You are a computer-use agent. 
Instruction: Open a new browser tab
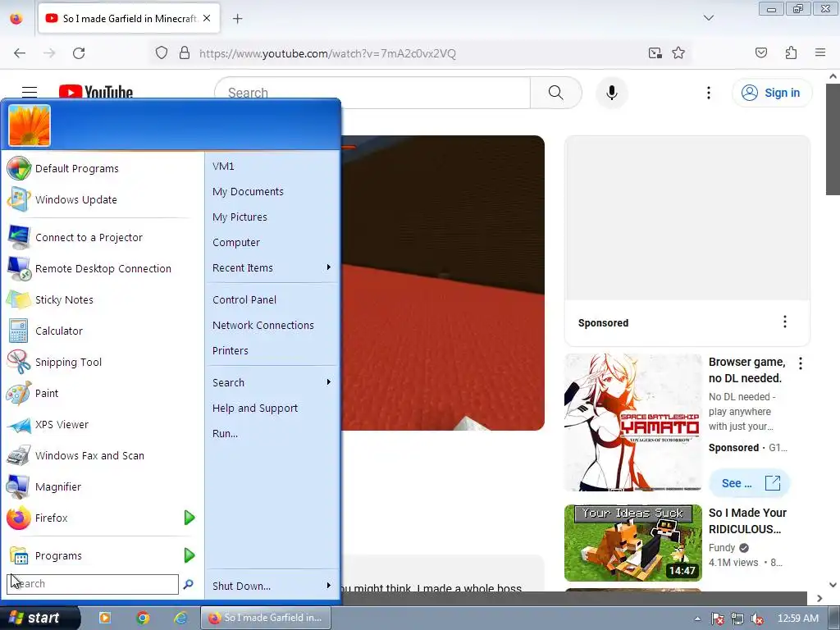(x=237, y=19)
